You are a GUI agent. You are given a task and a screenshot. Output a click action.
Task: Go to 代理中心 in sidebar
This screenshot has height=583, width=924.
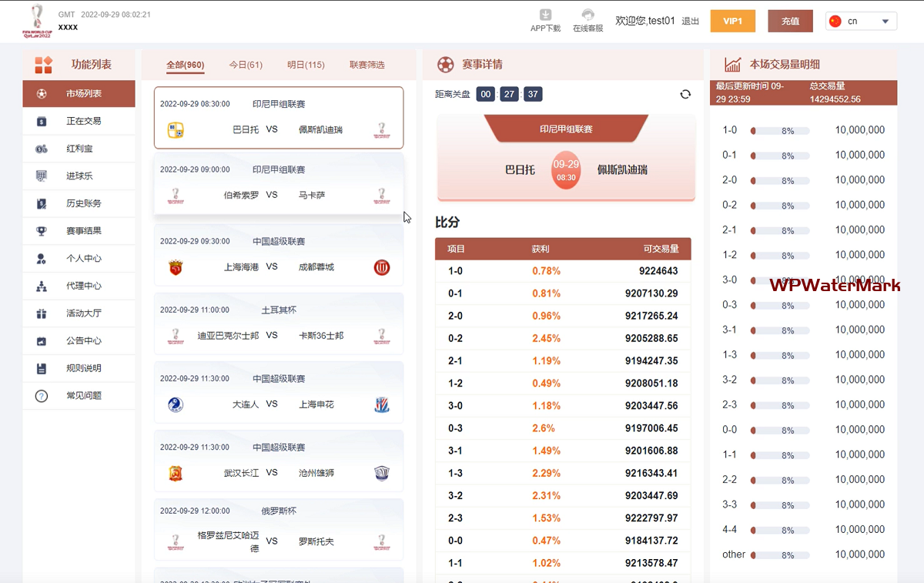coord(83,286)
